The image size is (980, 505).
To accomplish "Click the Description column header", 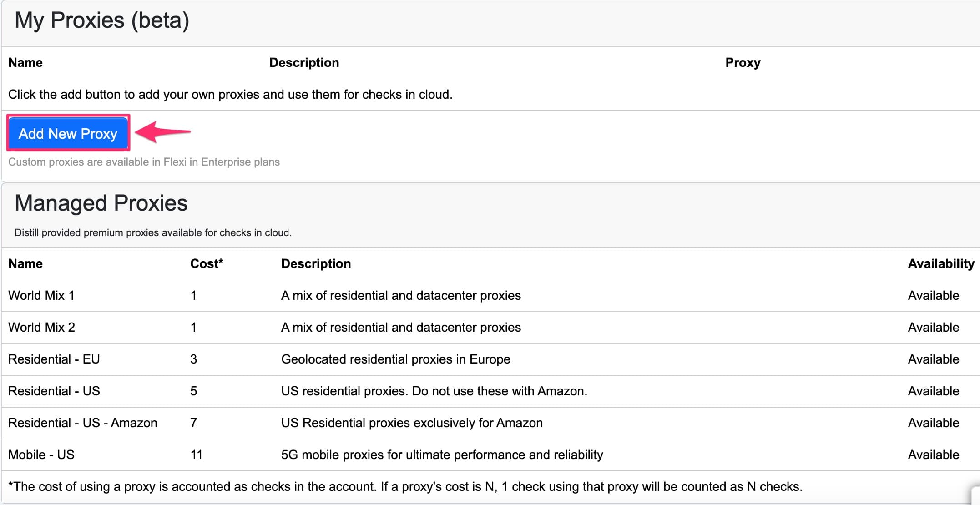I will coord(304,62).
